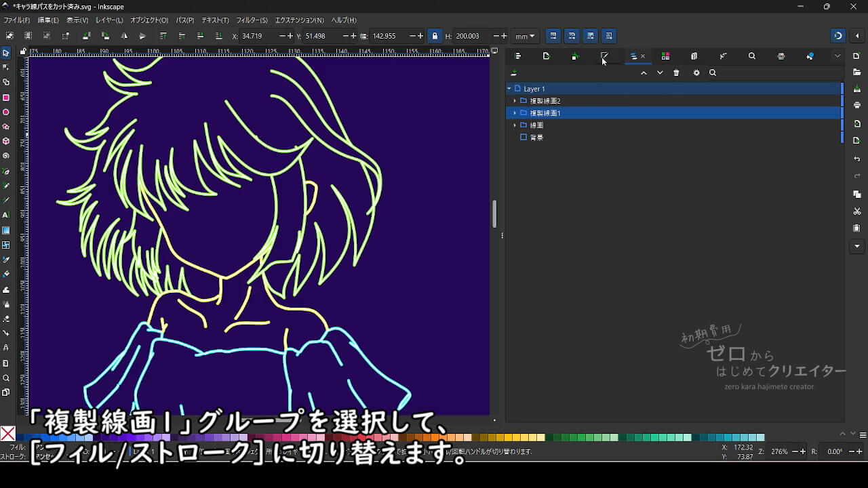Screen dimensions: 868x488
Task: Open the フィルター(S) menu
Action: click(x=252, y=20)
